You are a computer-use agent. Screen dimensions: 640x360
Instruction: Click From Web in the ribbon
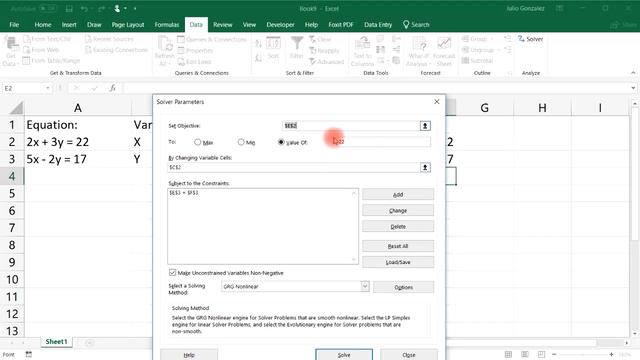point(41,50)
